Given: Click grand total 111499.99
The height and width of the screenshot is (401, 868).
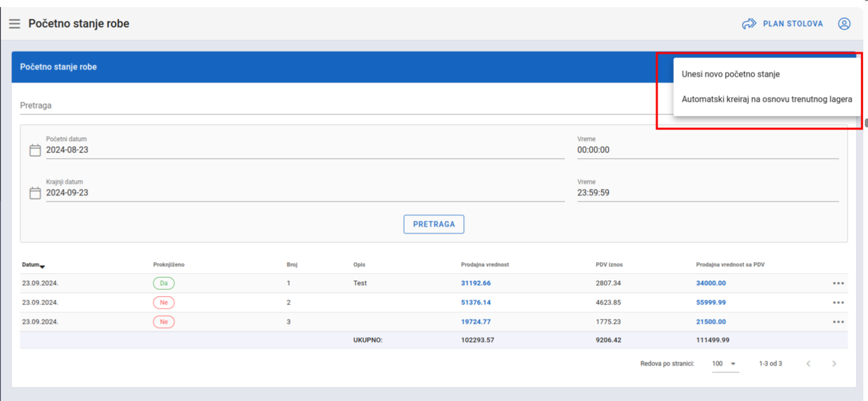Looking at the screenshot, I should 713,340.
